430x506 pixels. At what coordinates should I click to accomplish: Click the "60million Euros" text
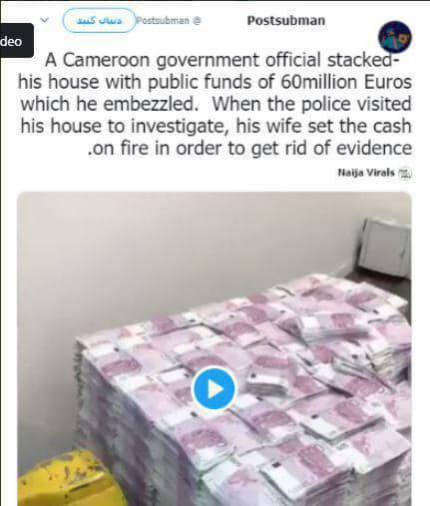(346, 82)
